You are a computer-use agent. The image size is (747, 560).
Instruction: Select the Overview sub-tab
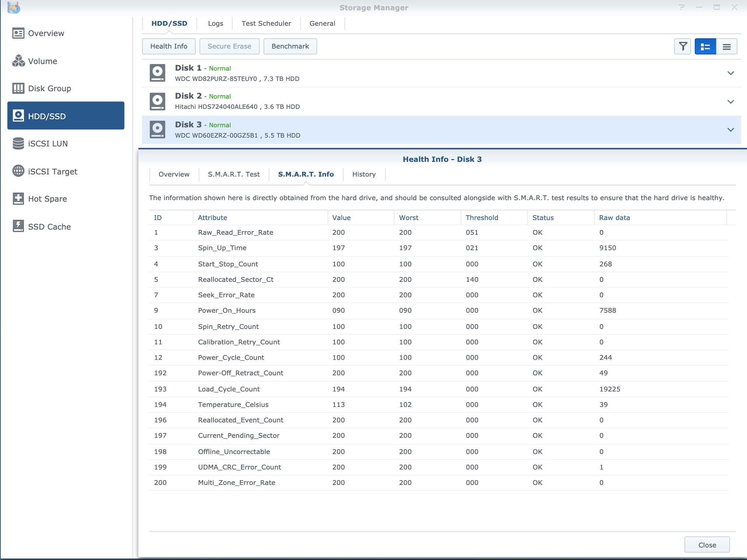[174, 174]
